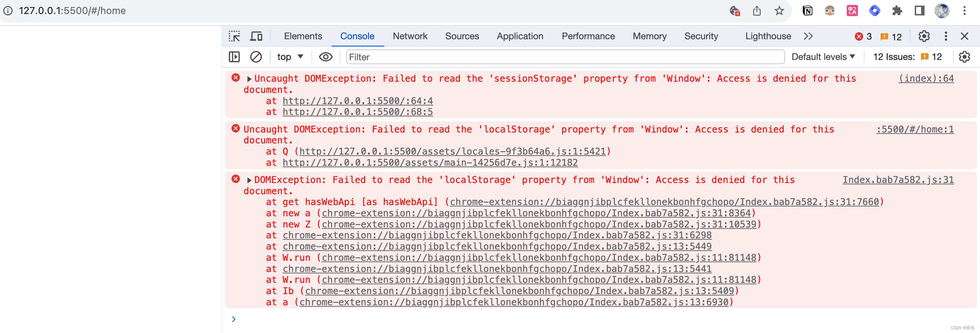Expand the Index.bab7a582.js DOMException error
The width and height of the screenshot is (980, 333).
[249, 180]
